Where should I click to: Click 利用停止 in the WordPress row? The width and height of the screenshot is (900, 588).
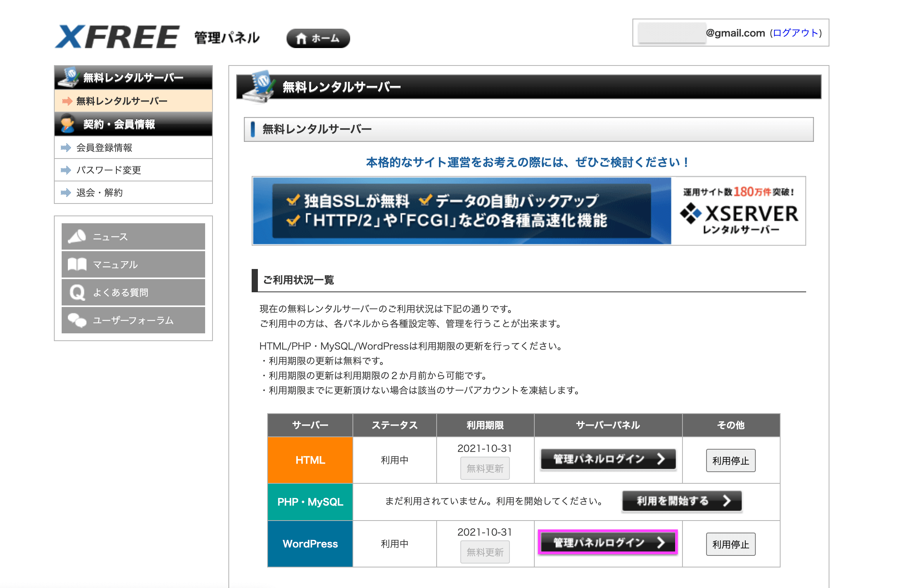(x=730, y=544)
